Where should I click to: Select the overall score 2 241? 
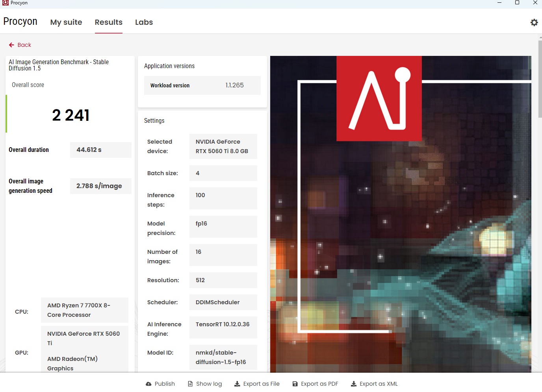pos(71,115)
